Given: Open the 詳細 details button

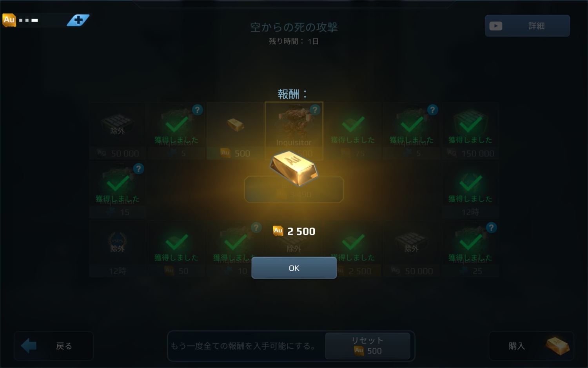Looking at the screenshot, I should click(x=527, y=26).
